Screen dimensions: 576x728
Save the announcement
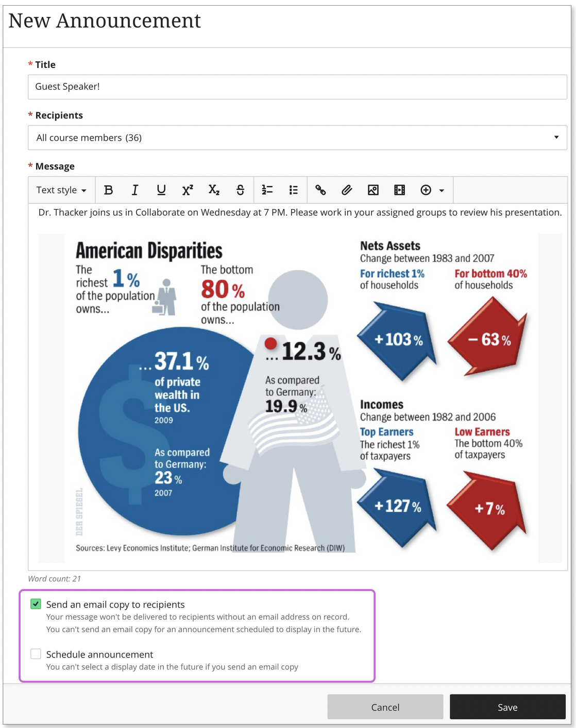coord(507,707)
